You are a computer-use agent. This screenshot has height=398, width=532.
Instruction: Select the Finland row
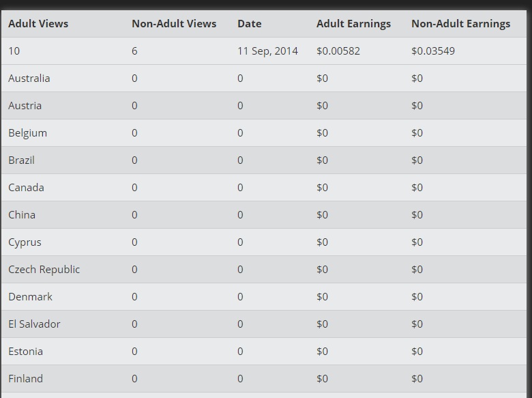click(x=264, y=379)
